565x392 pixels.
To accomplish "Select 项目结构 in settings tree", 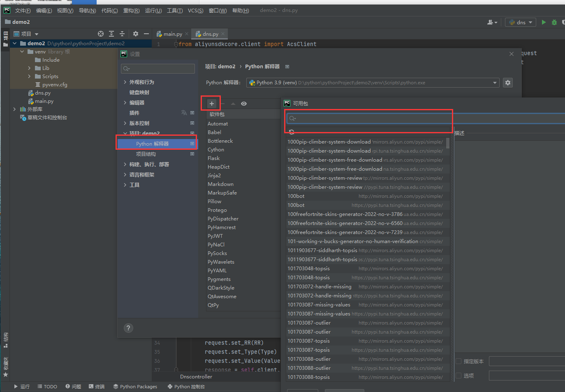I will pos(146,154).
